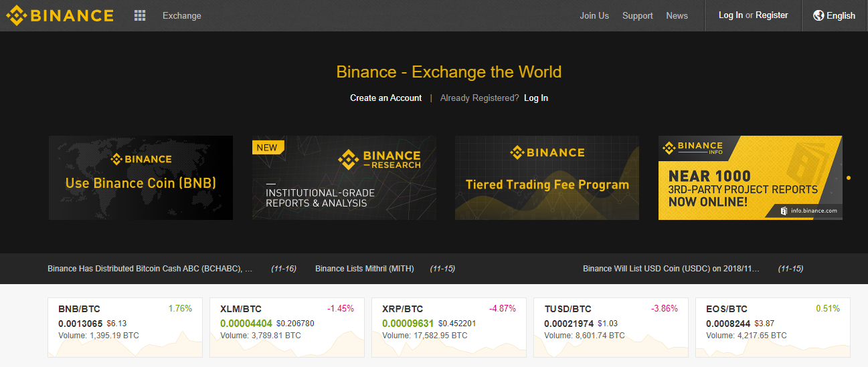Image resolution: width=868 pixels, height=367 pixels.
Task: Click the BNB/BTC price 0.0013065
Action: tap(80, 324)
